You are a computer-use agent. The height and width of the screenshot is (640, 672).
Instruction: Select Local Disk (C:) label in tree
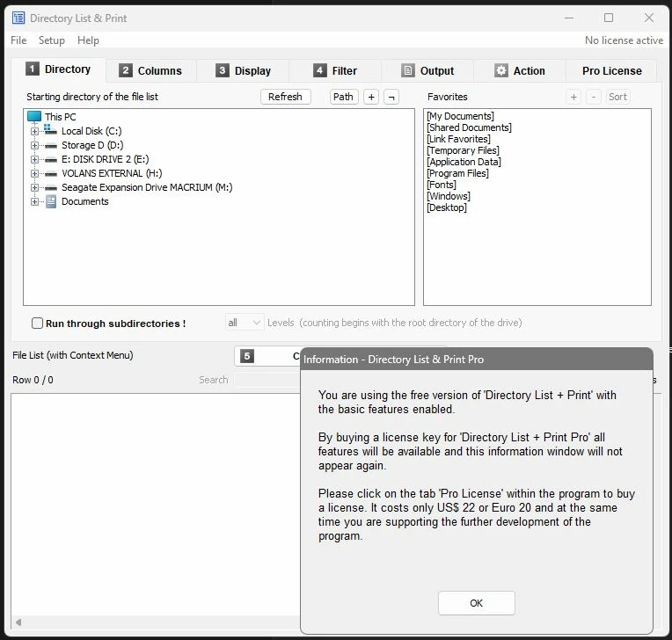coord(91,131)
